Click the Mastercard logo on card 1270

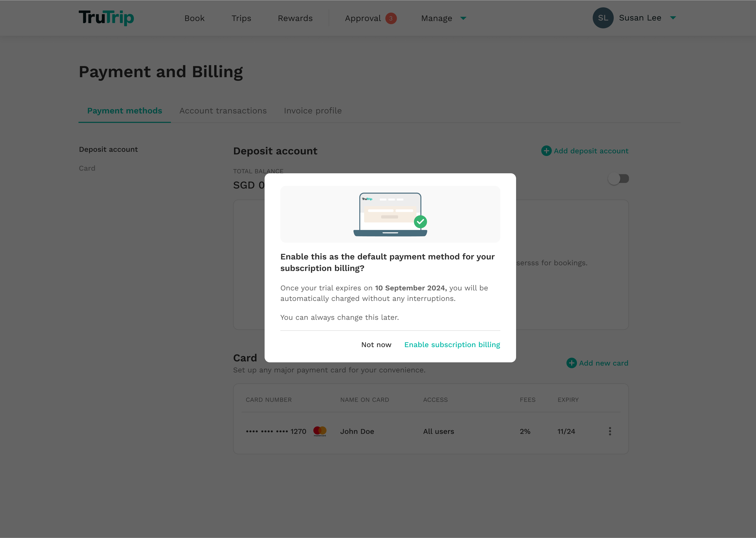(320, 431)
